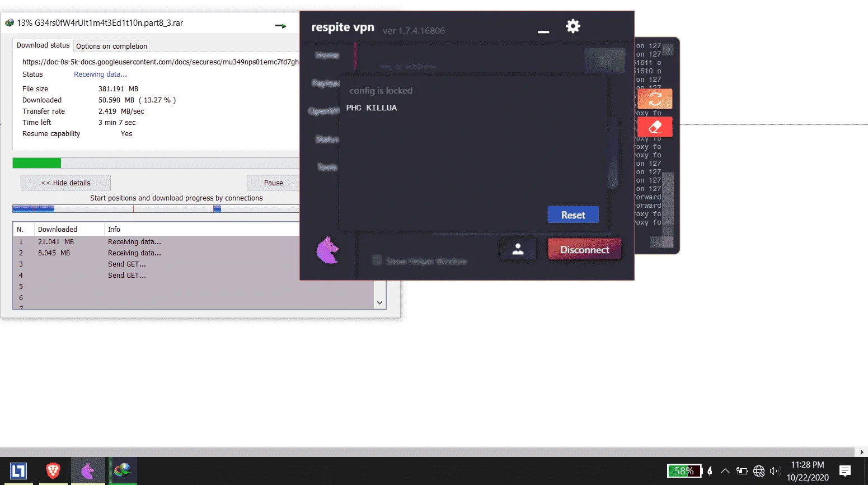Open respite vpn settings gear
The width and height of the screenshot is (868, 485).
tap(573, 26)
